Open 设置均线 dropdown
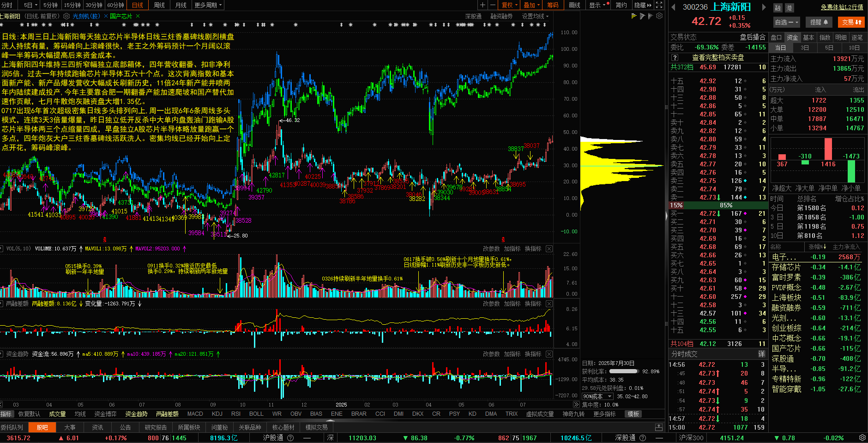This screenshot has height=443, width=868. (536, 16)
